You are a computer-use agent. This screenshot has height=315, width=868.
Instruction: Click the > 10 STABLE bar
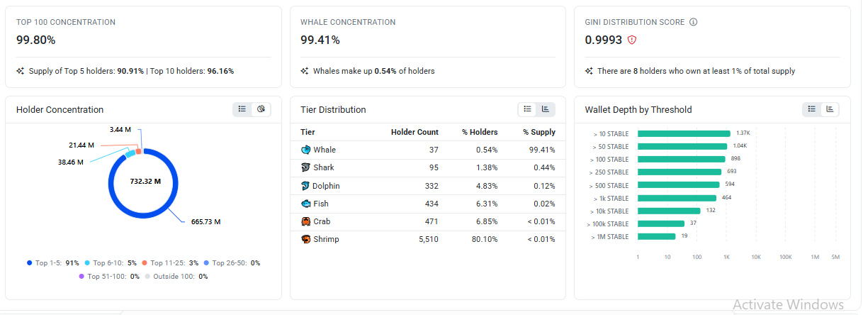[684, 133]
